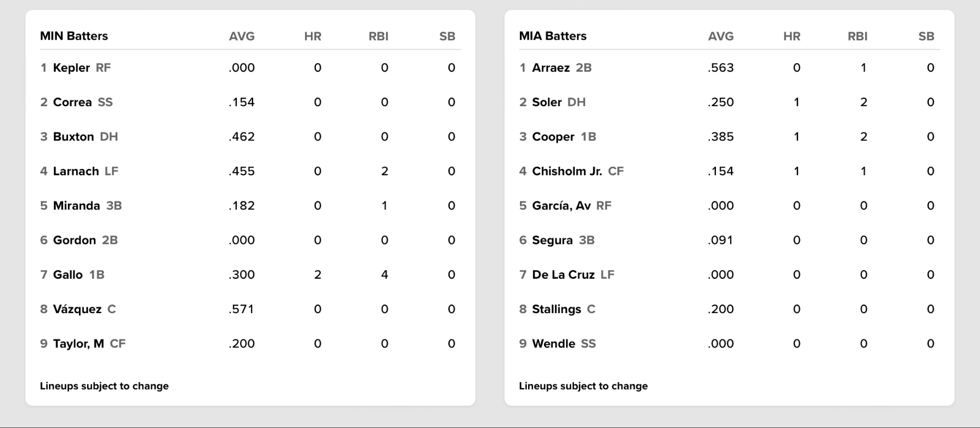Open Gallo's player profile
The width and height of the screenshot is (980, 428).
[68, 275]
